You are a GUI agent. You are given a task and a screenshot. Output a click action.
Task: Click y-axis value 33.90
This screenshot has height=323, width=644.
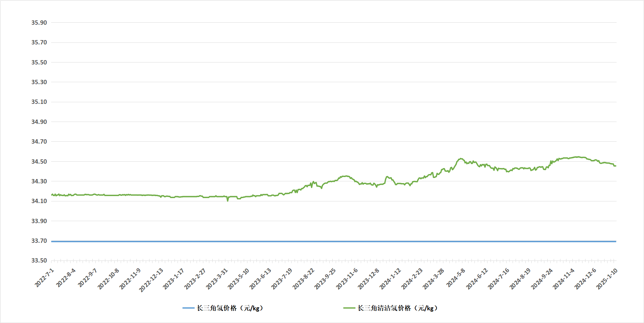click(39, 221)
